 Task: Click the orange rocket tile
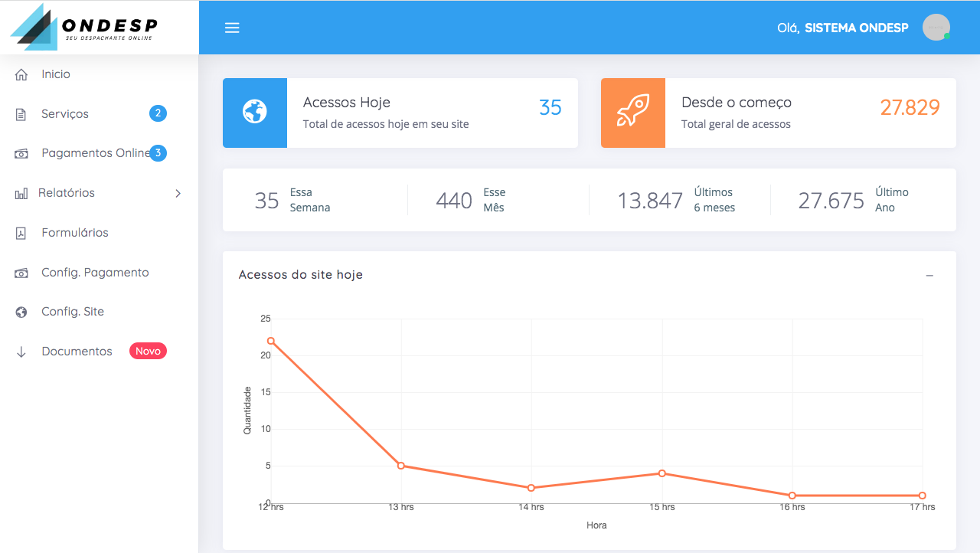point(633,113)
